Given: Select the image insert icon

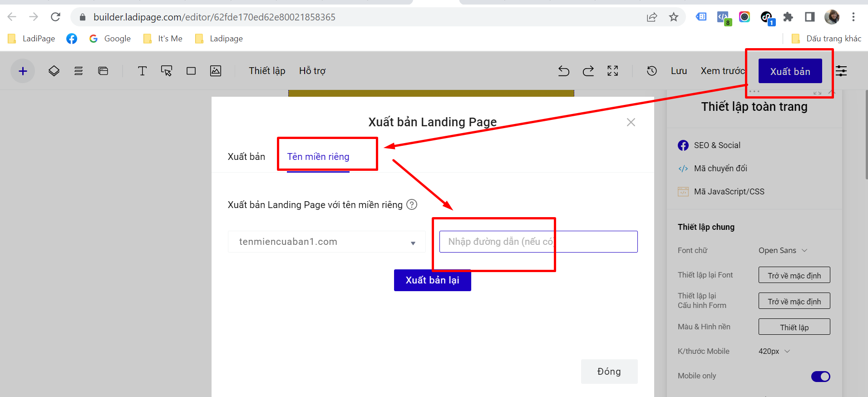Looking at the screenshot, I should coord(216,71).
